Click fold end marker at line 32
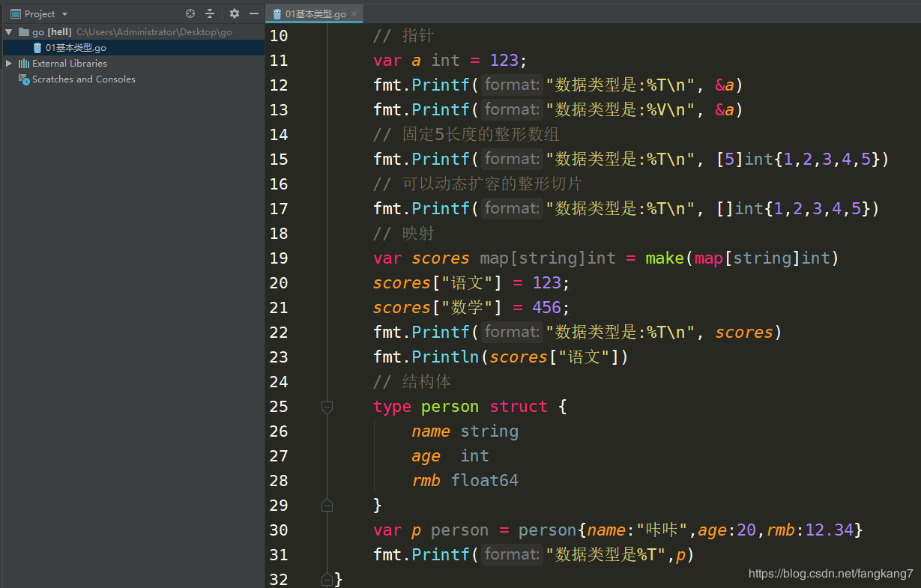The width and height of the screenshot is (921, 588). (x=327, y=579)
